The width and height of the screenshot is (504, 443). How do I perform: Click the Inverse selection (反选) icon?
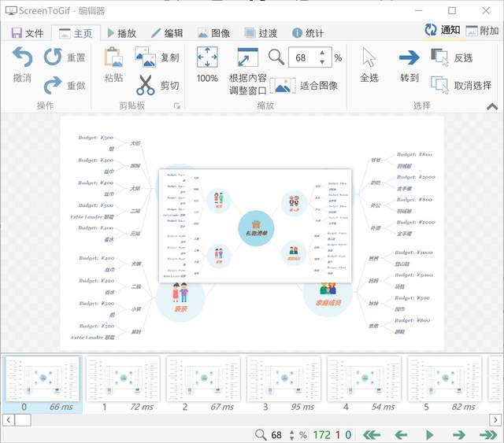[x=439, y=57]
